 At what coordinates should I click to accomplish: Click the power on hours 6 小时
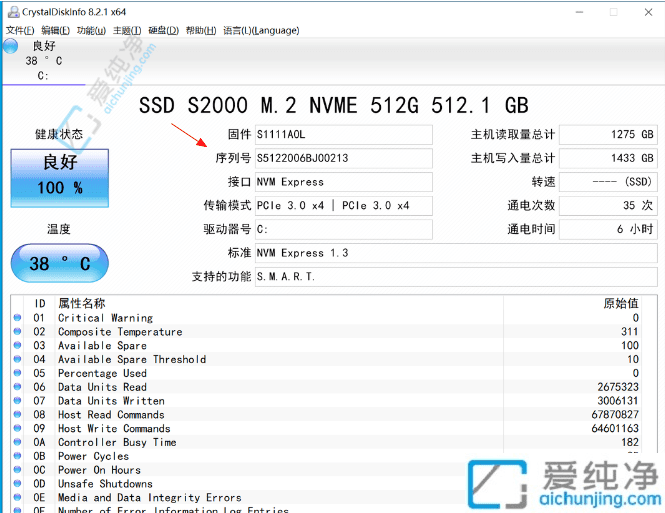pyautogui.click(x=608, y=230)
